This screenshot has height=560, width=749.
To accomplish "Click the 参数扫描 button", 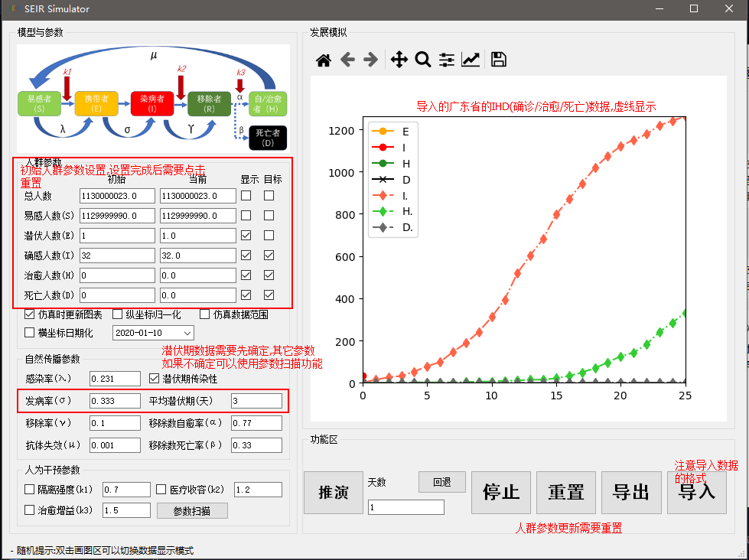I will [x=192, y=510].
